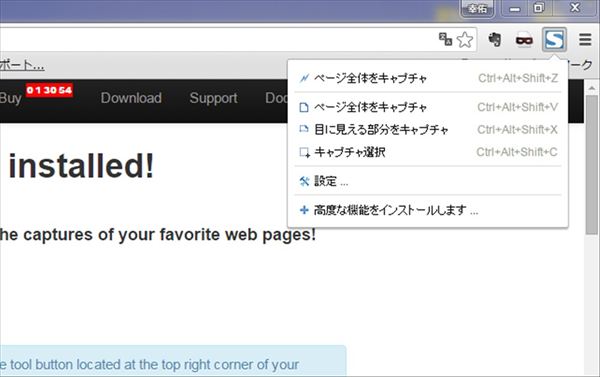Click the blue plus icon in menu
This screenshot has height=377, width=600.
pyautogui.click(x=304, y=210)
